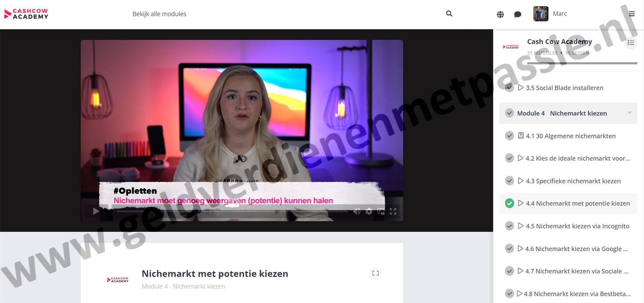Click the search magnifier icon
Screen dimensions: 644x303
[449, 14]
